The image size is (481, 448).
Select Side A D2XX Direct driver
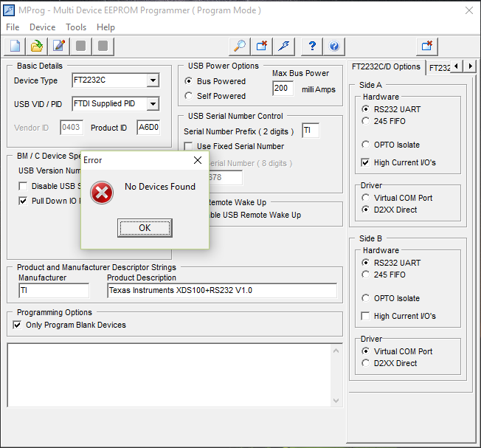365,210
